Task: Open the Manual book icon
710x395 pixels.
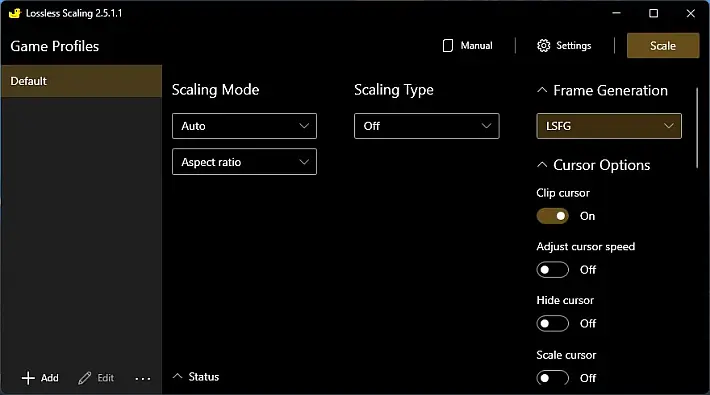Action: (447, 46)
